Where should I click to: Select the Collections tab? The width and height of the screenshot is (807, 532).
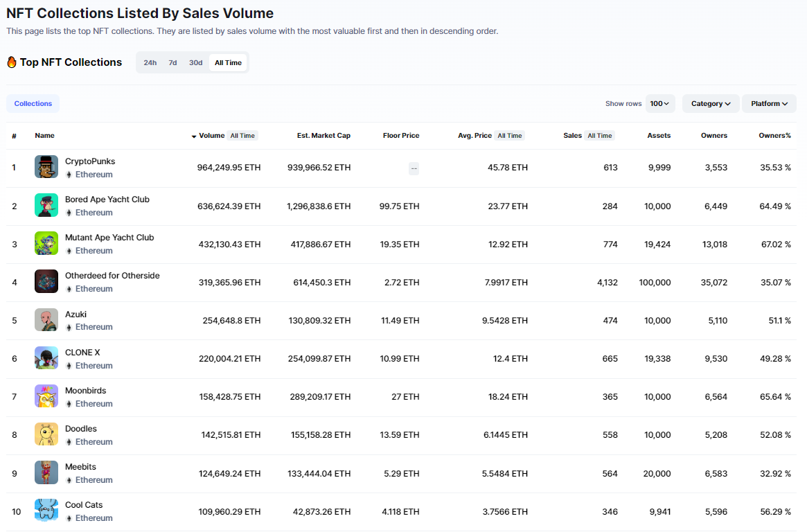[33, 104]
